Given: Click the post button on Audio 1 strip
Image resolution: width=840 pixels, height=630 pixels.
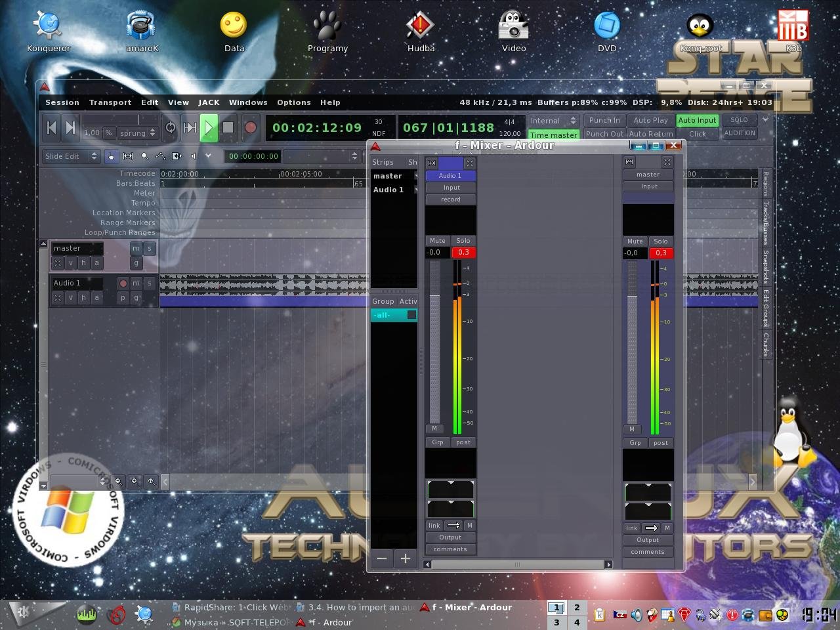Looking at the screenshot, I should click(x=463, y=442).
